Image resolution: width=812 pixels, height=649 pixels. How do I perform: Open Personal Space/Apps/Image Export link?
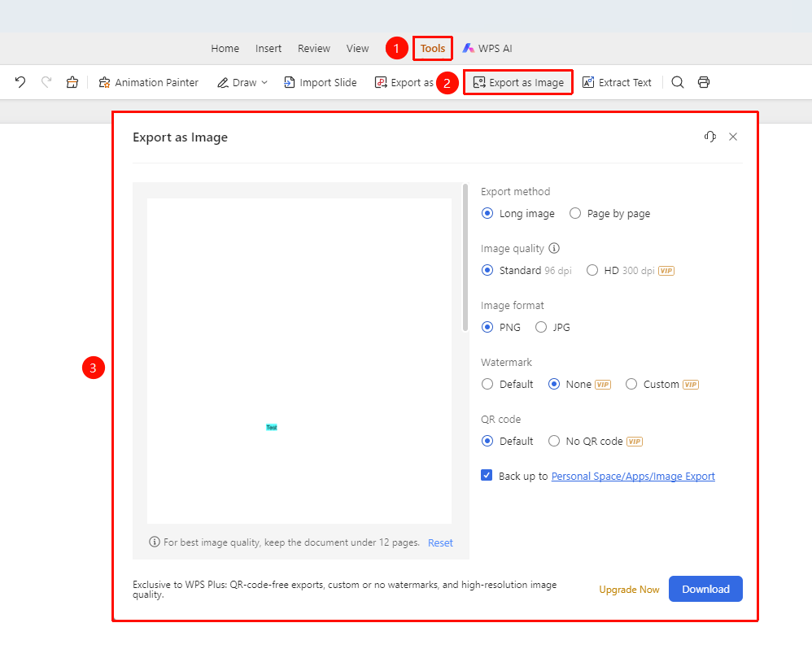(633, 476)
